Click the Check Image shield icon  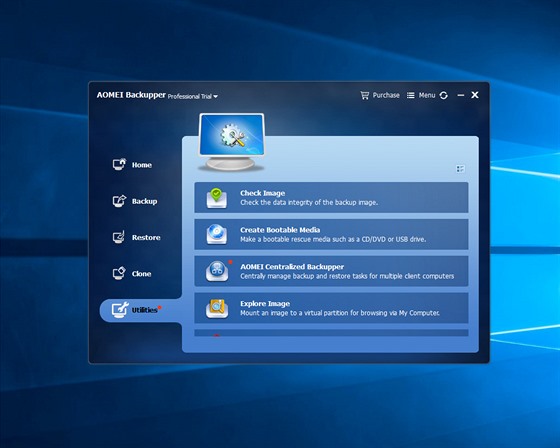click(x=216, y=198)
